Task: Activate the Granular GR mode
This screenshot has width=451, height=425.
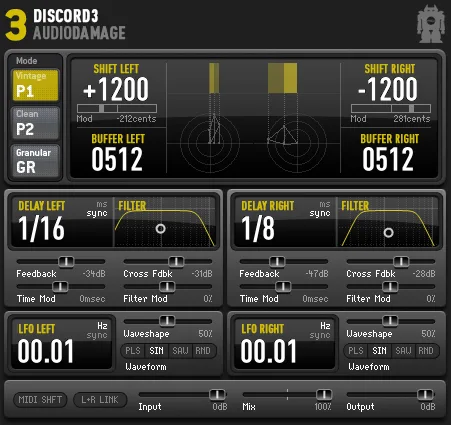Action: point(35,161)
